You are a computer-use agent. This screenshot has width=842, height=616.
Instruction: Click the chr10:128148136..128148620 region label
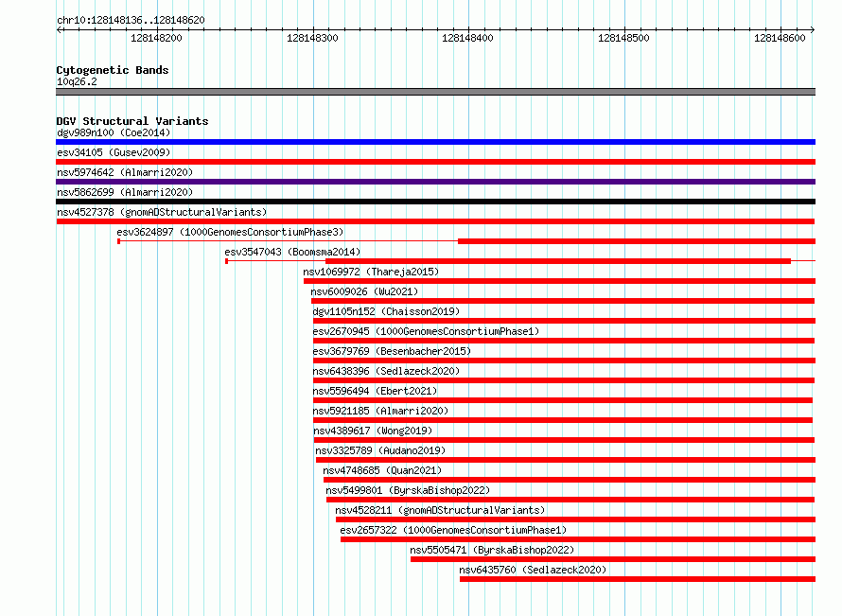131,21
